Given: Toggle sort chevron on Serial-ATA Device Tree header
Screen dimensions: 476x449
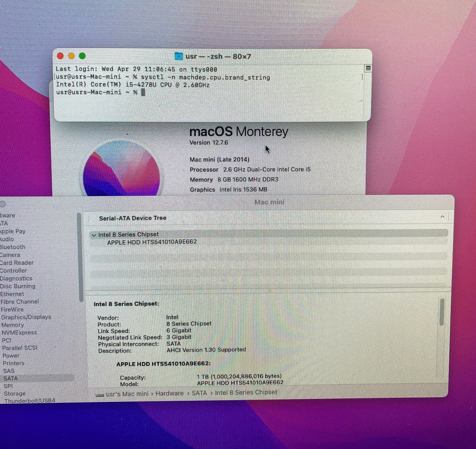Looking at the screenshot, I should click(x=442, y=217).
